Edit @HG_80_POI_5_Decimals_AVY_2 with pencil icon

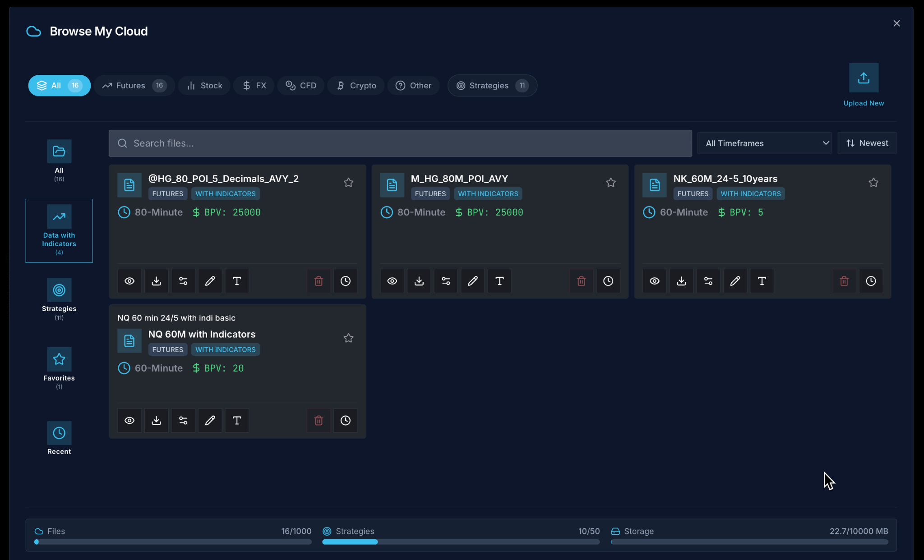(x=210, y=281)
